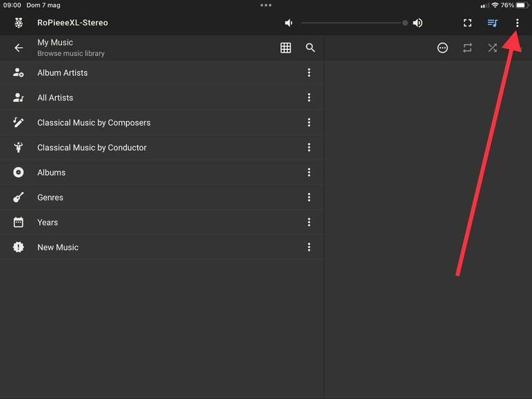532x399 pixels.
Task: Open Album Artists category
Action: point(63,72)
